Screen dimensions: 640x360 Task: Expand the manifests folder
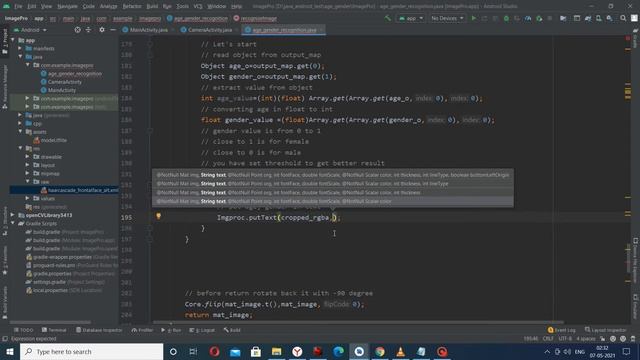pyautogui.click(x=20, y=49)
